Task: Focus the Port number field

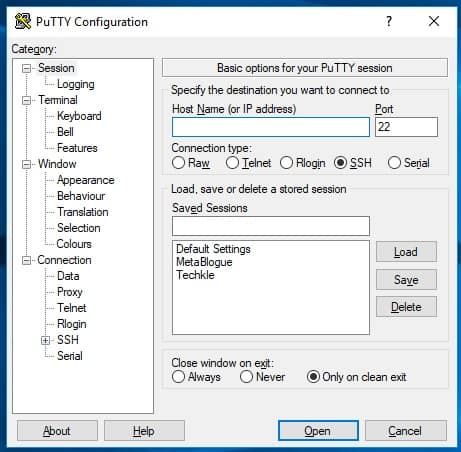Action: [x=406, y=127]
